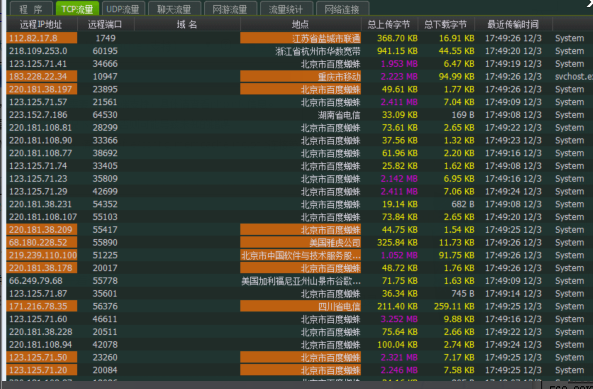The width and height of the screenshot is (593, 389).
Task: Select IP address 218.109.253.0
Action: (38, 51)
